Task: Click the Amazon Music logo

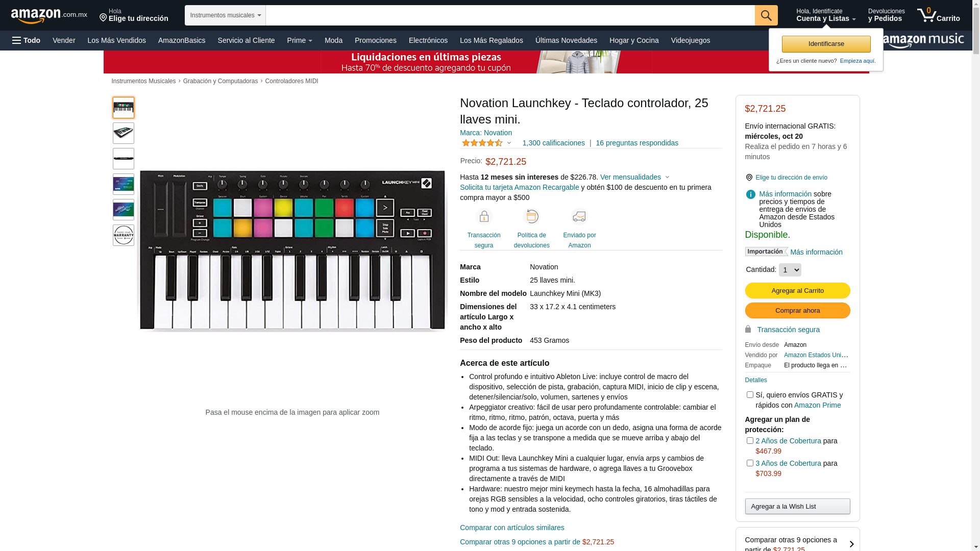Action: 923,41
